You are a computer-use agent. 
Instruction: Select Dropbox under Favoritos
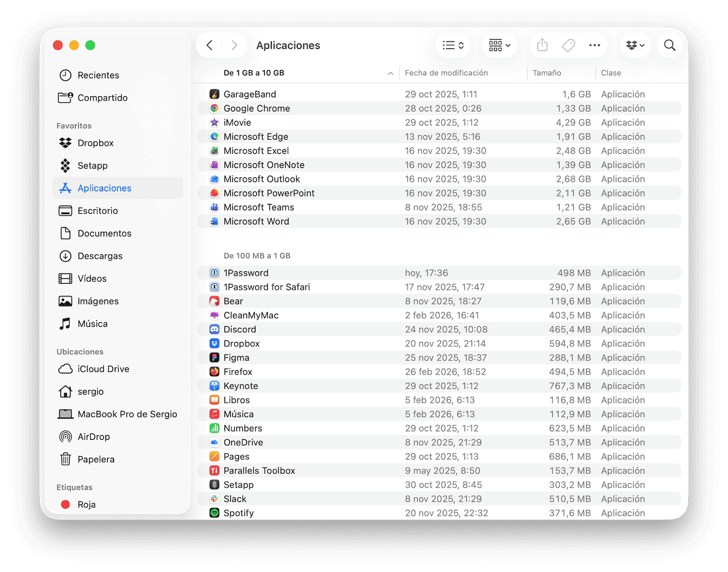pyautogui.click(x=117, y=143)
